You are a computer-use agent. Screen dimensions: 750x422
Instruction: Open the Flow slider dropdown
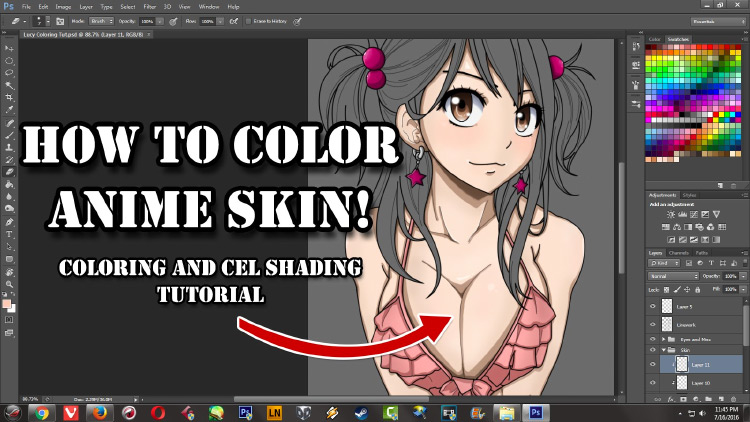[220, 22]
